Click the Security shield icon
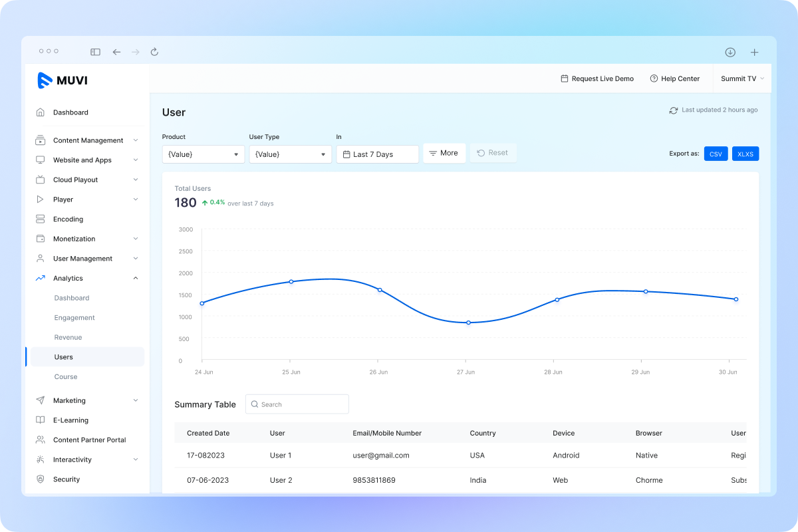 tap(41, 479)
